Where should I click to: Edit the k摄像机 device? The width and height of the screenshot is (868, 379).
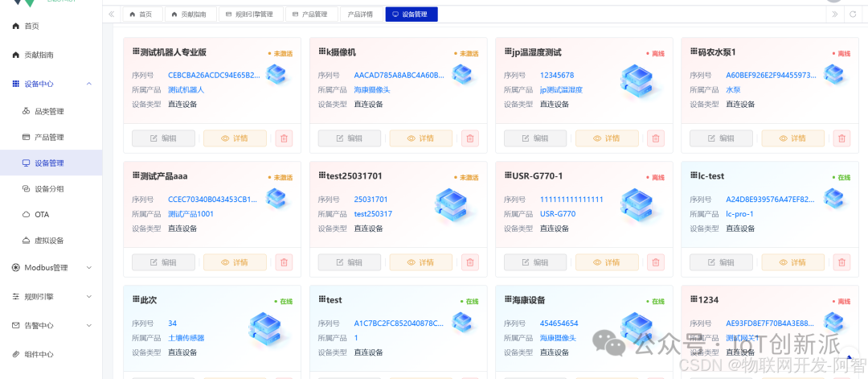click(350, 138)
